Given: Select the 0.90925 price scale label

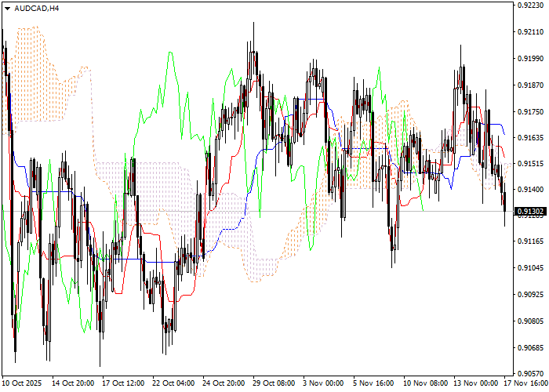Looking at the screenshot, I should [x=531, y=294].
